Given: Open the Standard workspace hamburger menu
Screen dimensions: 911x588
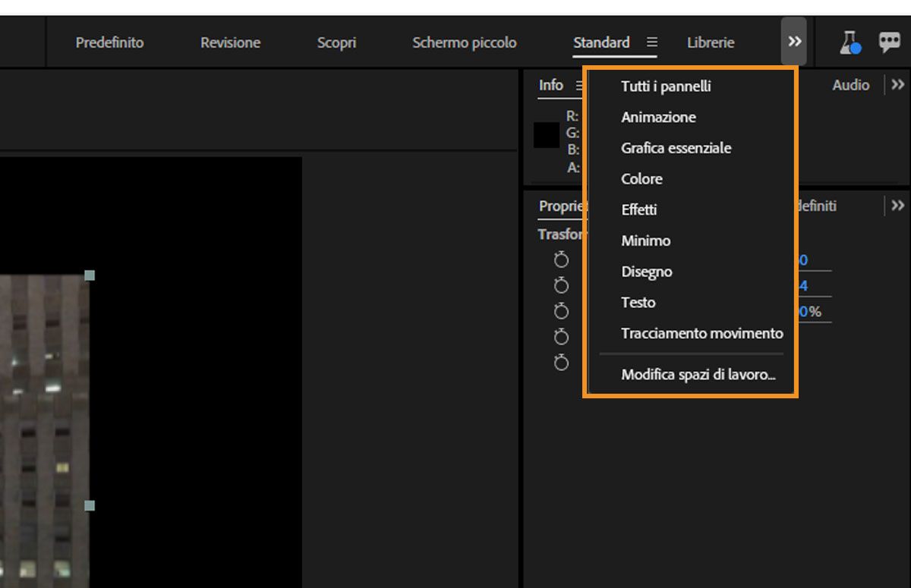Looking at the screenshot, I should click(652, 42).
